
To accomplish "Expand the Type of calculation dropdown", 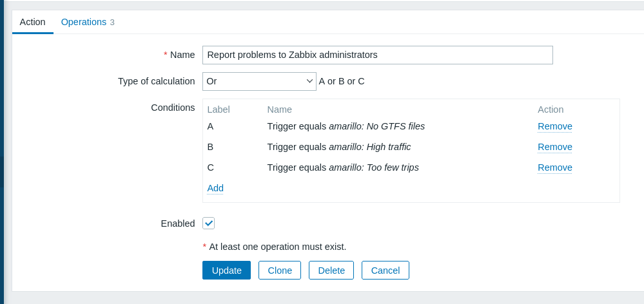I will 259,81.
